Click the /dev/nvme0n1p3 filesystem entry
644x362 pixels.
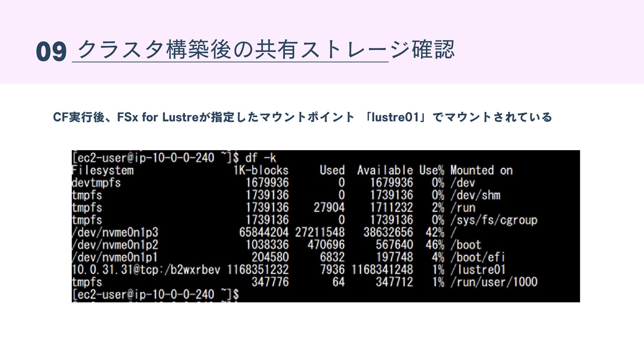[x=115, y=232]
